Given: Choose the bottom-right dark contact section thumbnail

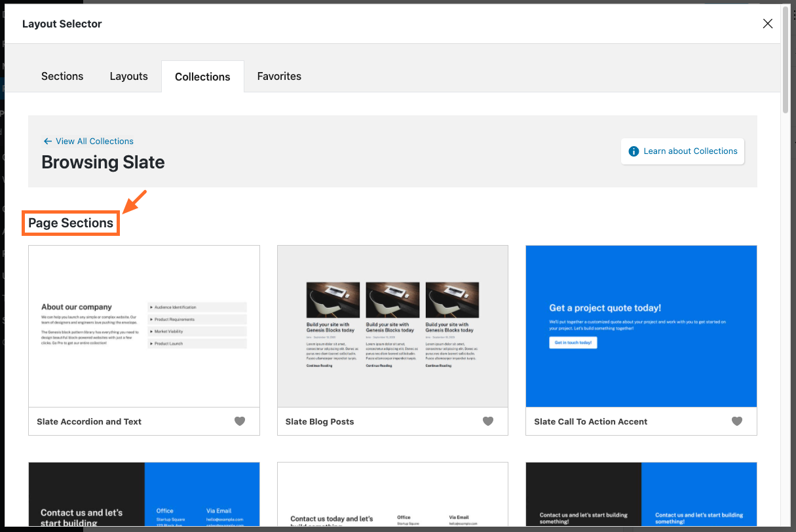Looking at the screenshot, I should pos(641,495).
